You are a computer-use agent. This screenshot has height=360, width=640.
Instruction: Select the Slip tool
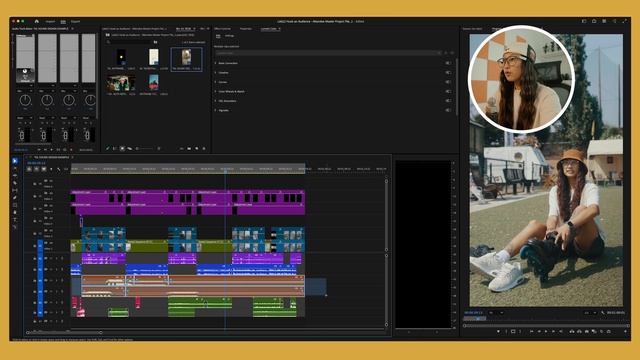15,190
